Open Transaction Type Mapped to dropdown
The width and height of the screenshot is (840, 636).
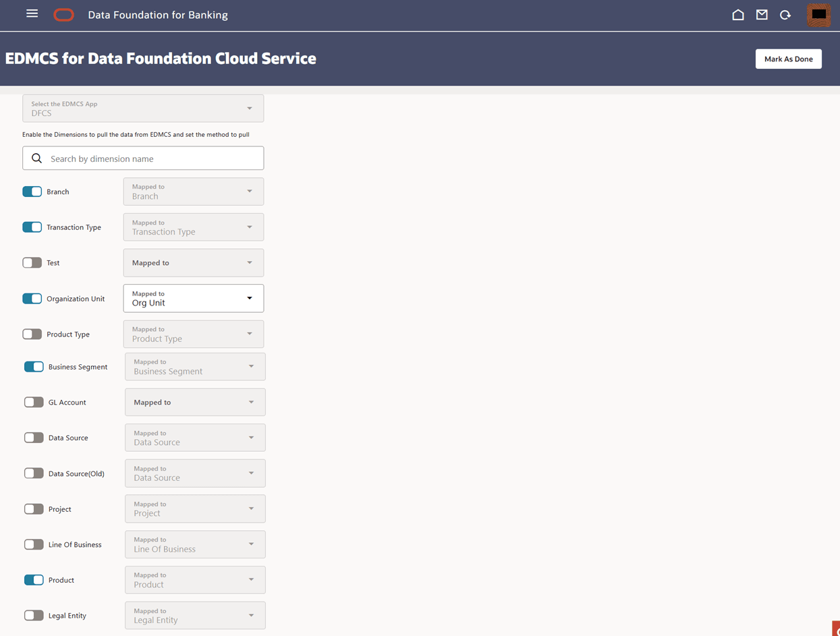tap(194, 227)
